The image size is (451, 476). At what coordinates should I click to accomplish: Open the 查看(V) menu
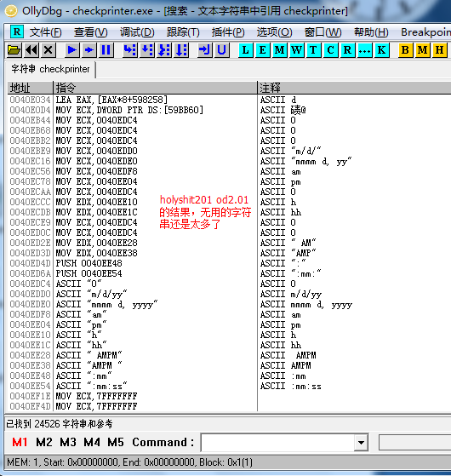point(91,32)
